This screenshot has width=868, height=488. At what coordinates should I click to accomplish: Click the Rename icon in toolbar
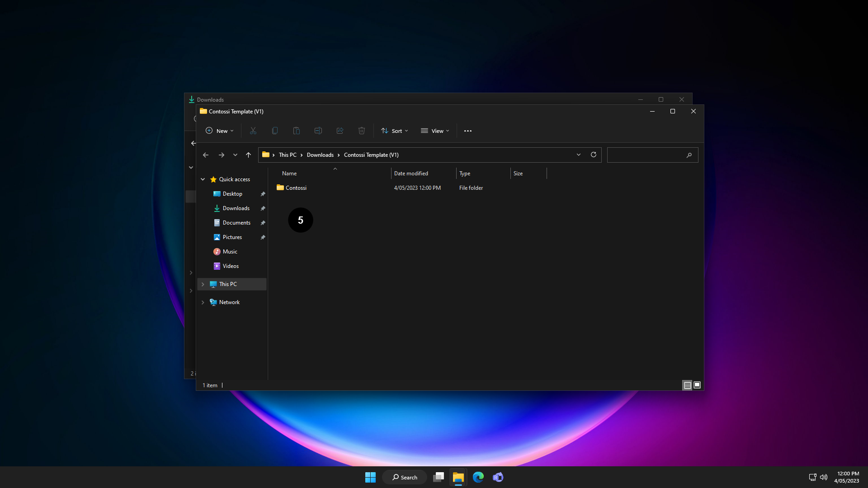[x=318, y=131]
